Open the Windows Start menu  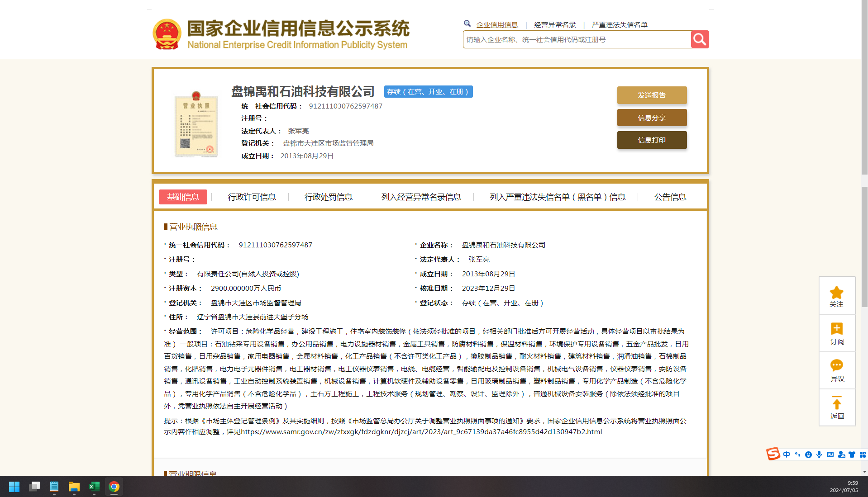point(14,487)
